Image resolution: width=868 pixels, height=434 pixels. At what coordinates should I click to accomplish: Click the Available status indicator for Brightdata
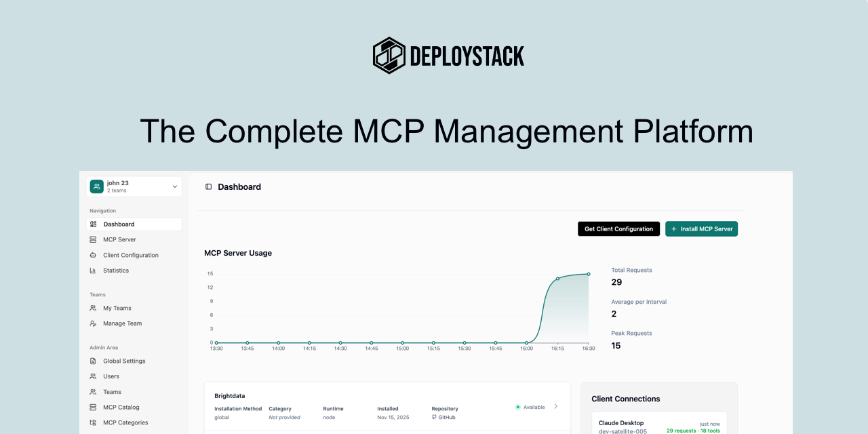531,407
